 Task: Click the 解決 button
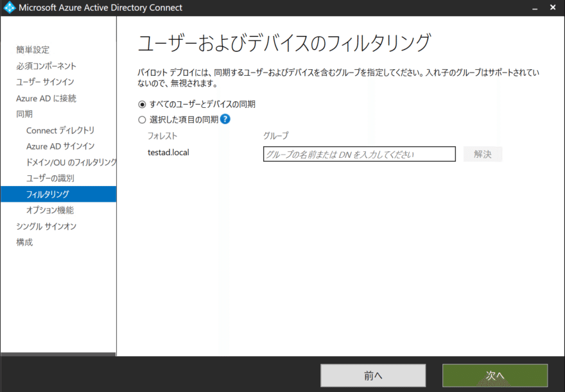tap(482, 154)
